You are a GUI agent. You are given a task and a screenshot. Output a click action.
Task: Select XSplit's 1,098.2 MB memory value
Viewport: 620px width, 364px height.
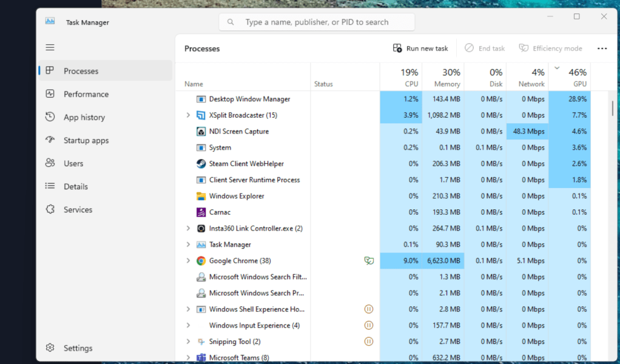tap(443, 115)
